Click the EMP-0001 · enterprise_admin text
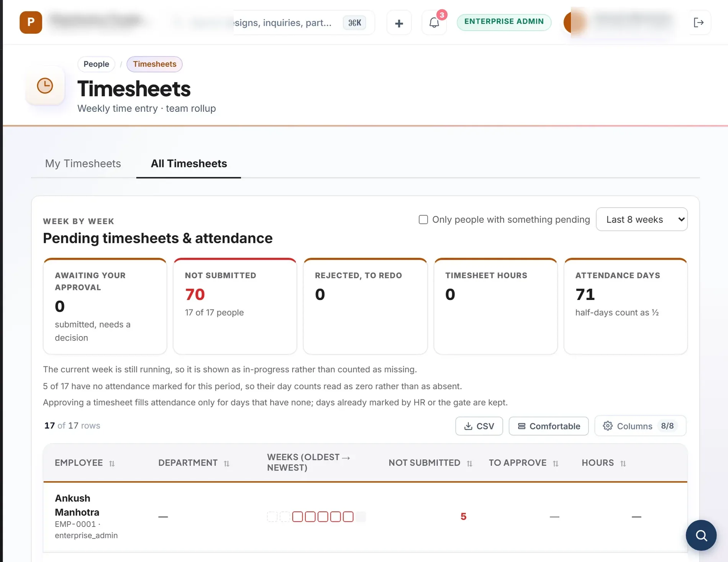The height and width of the screenshot is (562, 728). coord(86,530)
